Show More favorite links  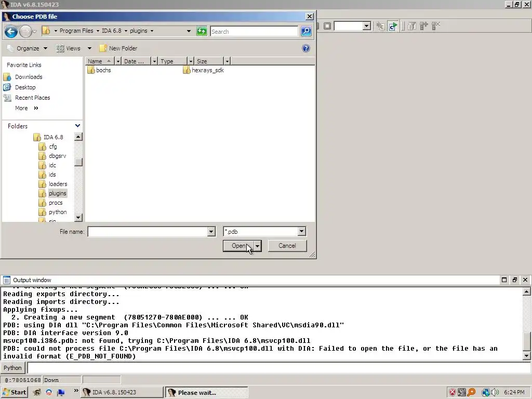(26, 108)
